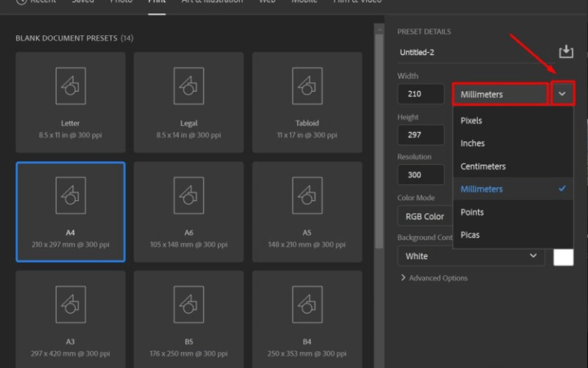Choose Centimeters from the units list
Viewport: 588px width, 368px height.
coord(513,166)
